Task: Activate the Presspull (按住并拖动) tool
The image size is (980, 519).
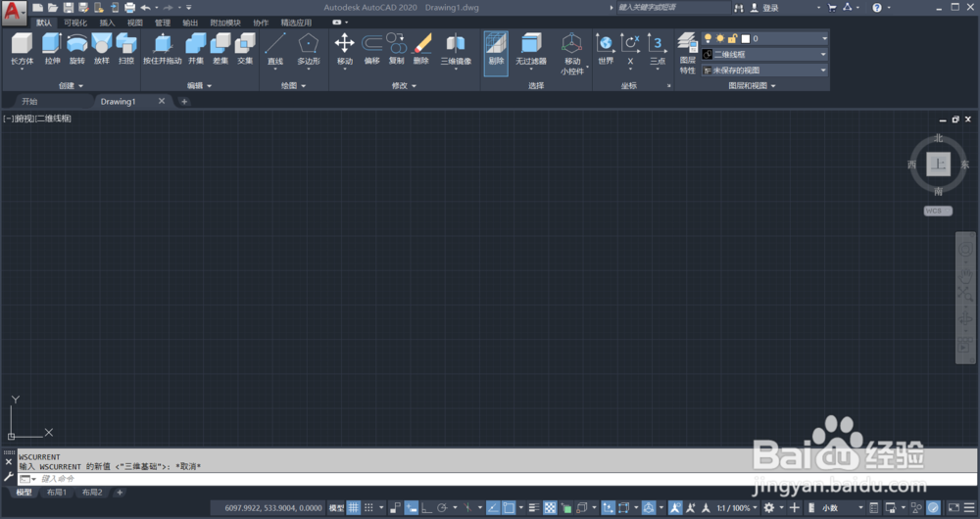Action: 163,49
